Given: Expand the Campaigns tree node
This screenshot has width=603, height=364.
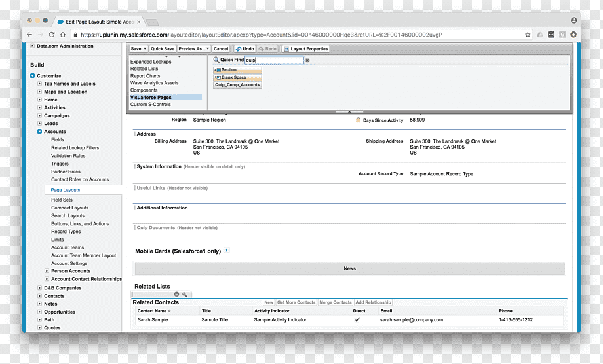Looking at the screenshot, I should click(x=39, y=115).
